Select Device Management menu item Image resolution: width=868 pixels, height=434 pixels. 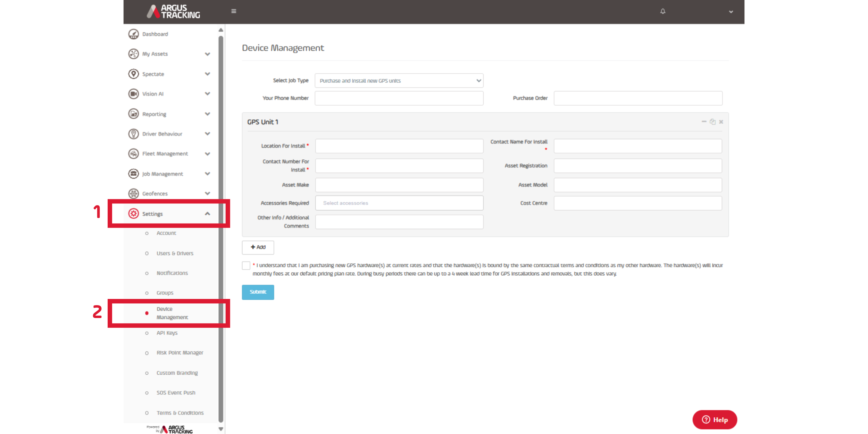tap(172, 313)
